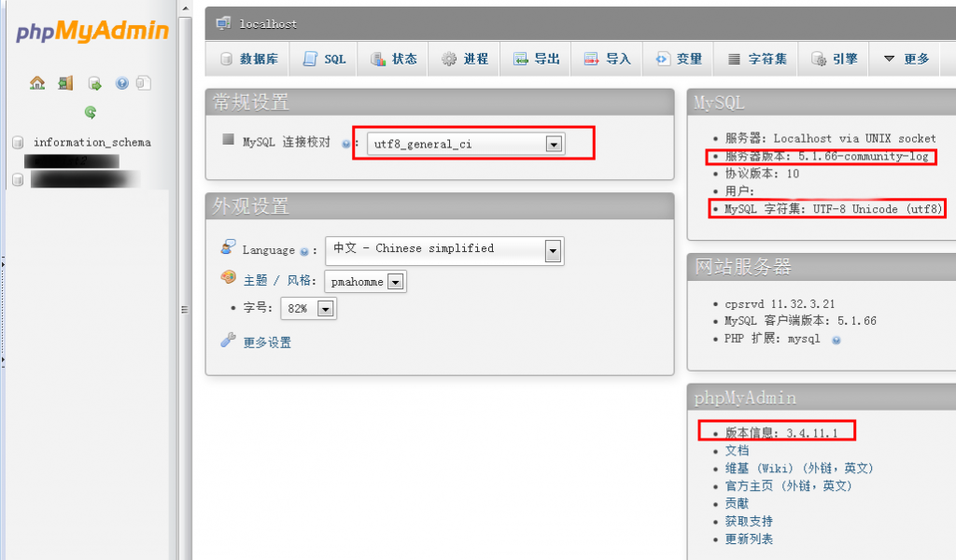Viewport: 956px width, 560px height.
Task: Open the query window icon
Action: [94, 83]
